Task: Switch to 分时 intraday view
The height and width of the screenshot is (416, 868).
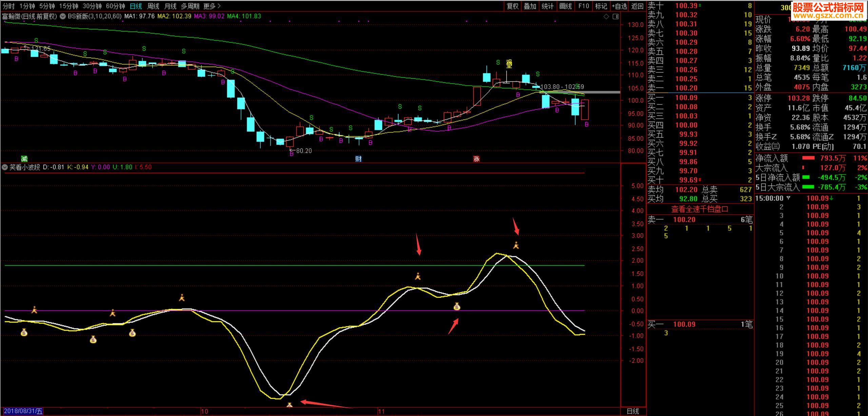Action: 8,6
